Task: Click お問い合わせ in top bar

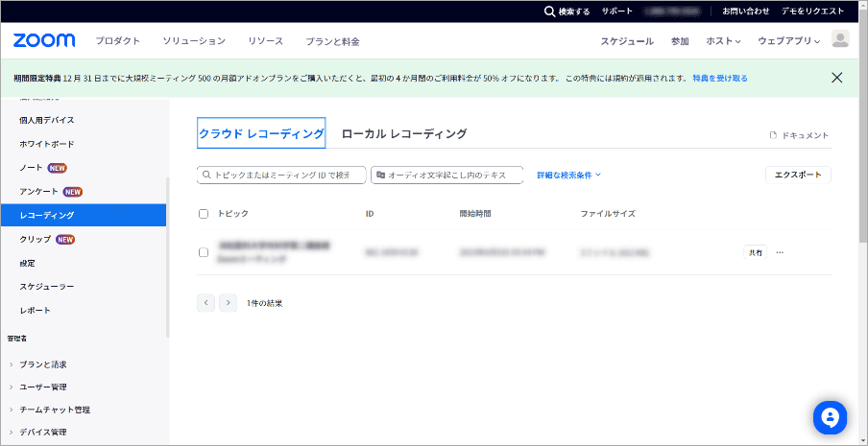Action: (746, 12)
